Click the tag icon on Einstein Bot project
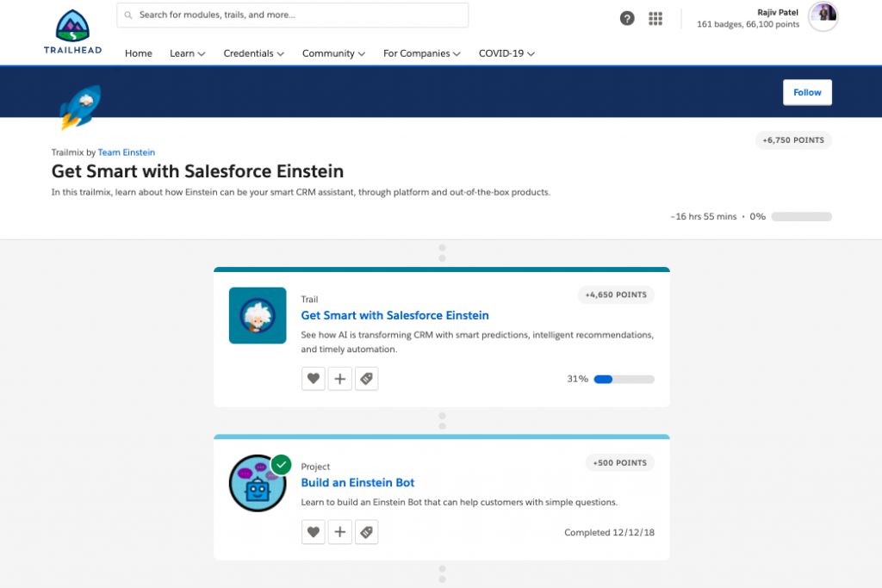882x588 pixels. (x=367, y=532)
